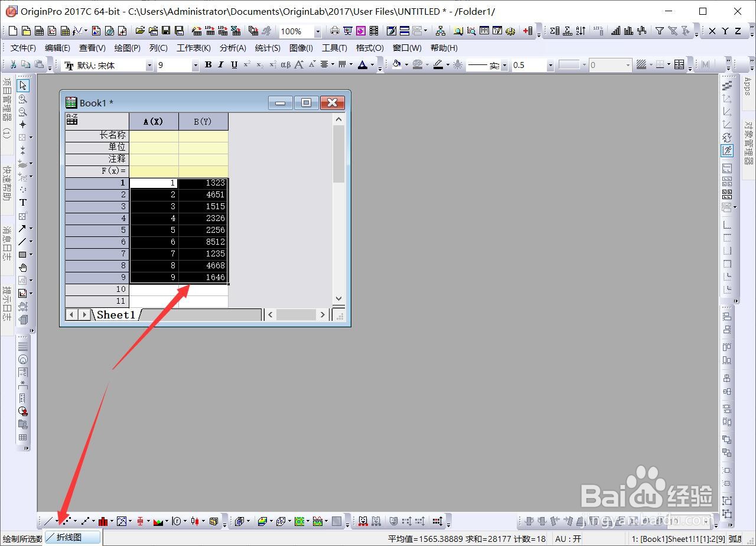Viewport: 756px width, 546px height.
Task: Click the select-all corner of Book1 worksheet
Action: coord(97,121)
